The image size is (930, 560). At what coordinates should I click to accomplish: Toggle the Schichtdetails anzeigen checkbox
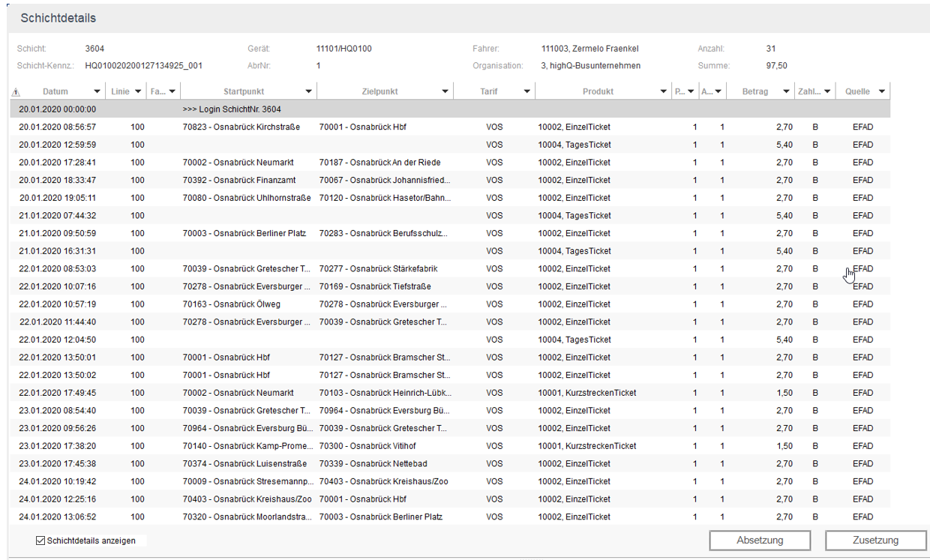coord(40,540)
